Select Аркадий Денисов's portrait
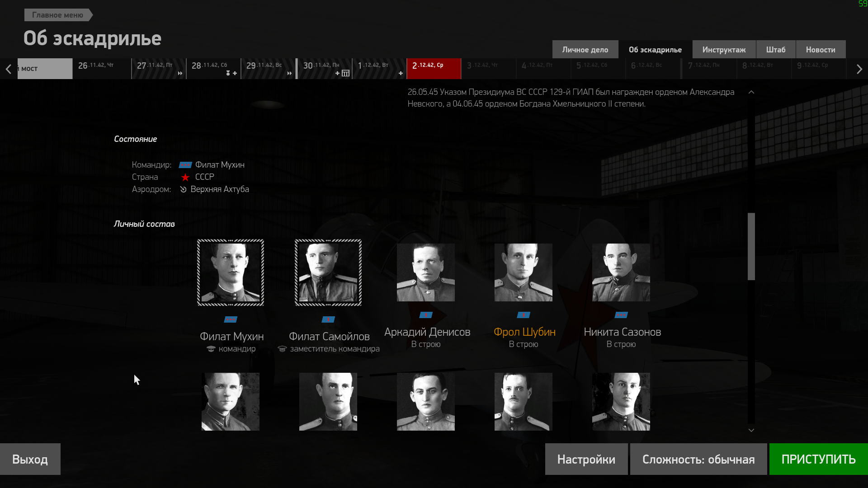 426,272
